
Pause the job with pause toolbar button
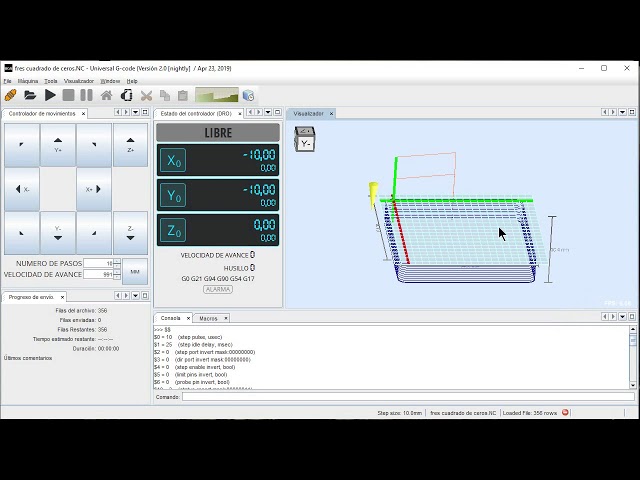[x=86, y=96]
